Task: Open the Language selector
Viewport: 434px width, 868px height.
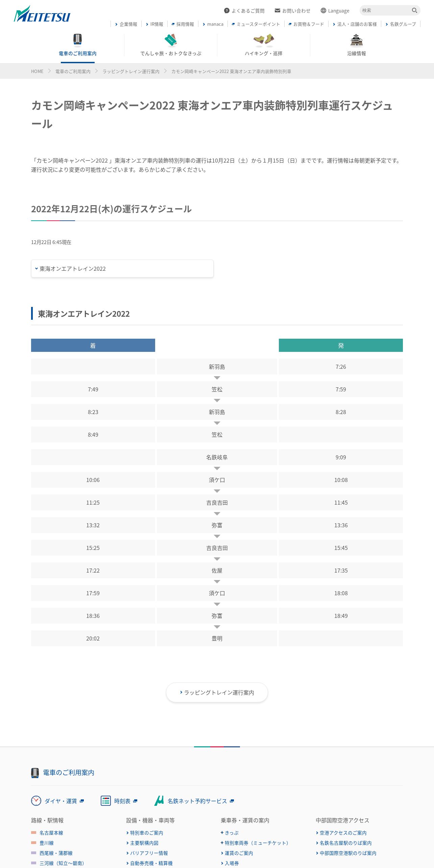Action: pyautogui.click(x=335, y=11)
